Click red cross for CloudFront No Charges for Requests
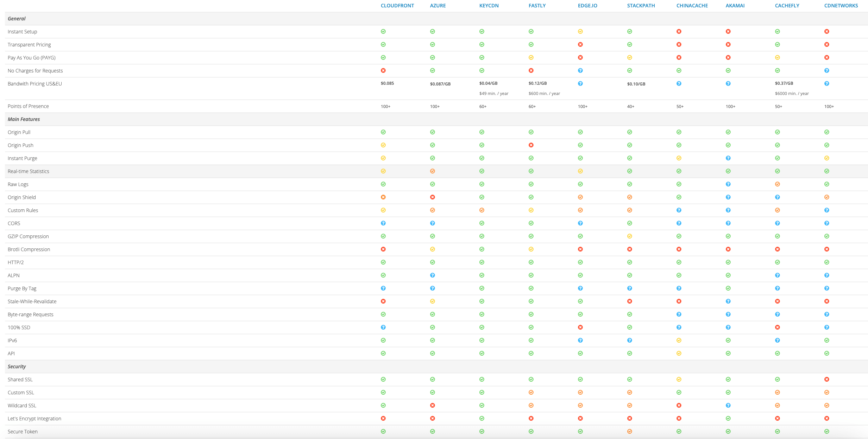The image size is (868, 439). click(383, 71)
